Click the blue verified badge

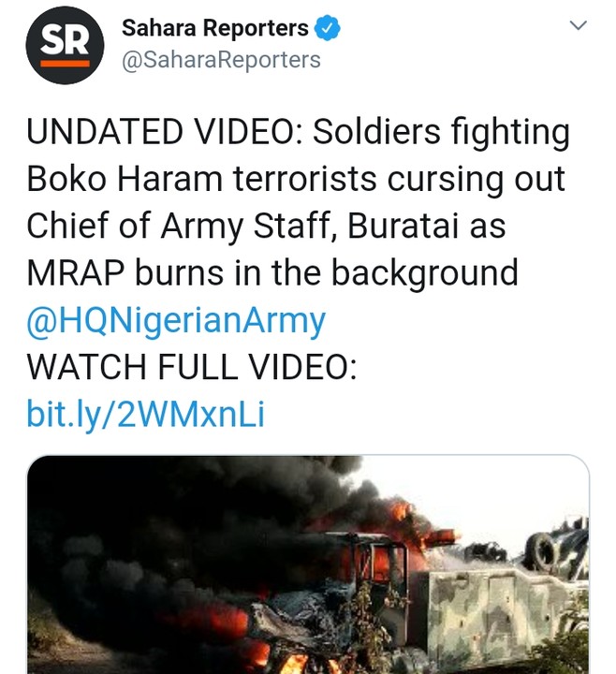[x=327, y=29]
